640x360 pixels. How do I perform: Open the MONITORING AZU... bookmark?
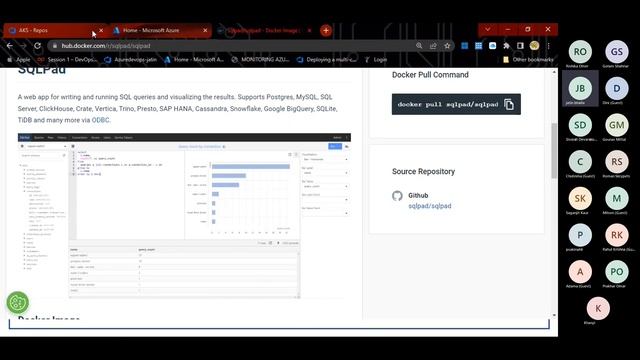click(260, 60)
